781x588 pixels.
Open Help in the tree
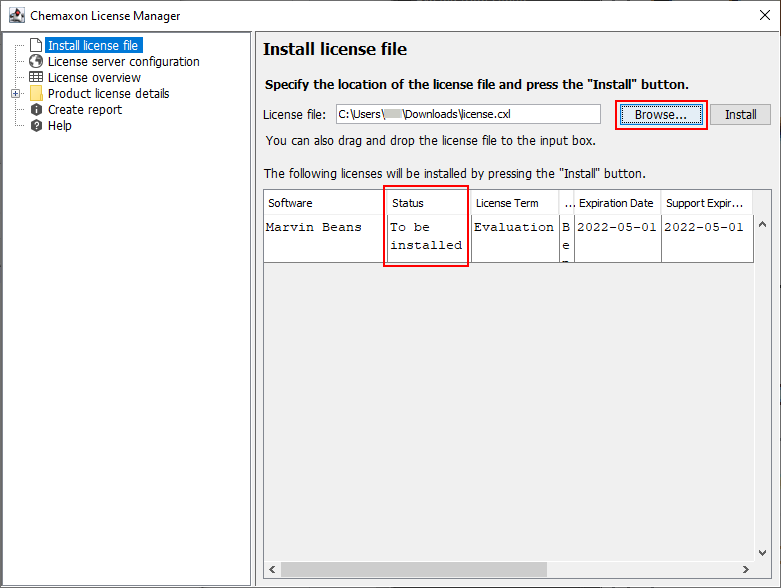[x=60, y=125]
